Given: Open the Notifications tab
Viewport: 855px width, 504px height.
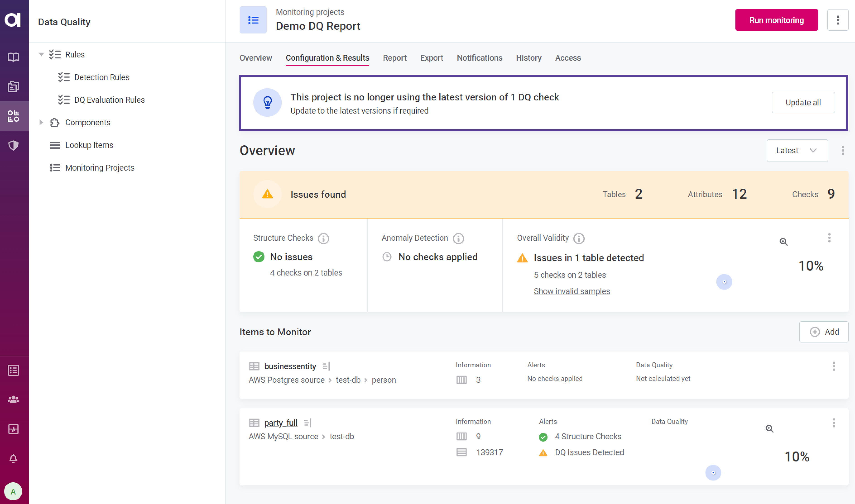Looking at the screenshot, I should coord(479,58).
